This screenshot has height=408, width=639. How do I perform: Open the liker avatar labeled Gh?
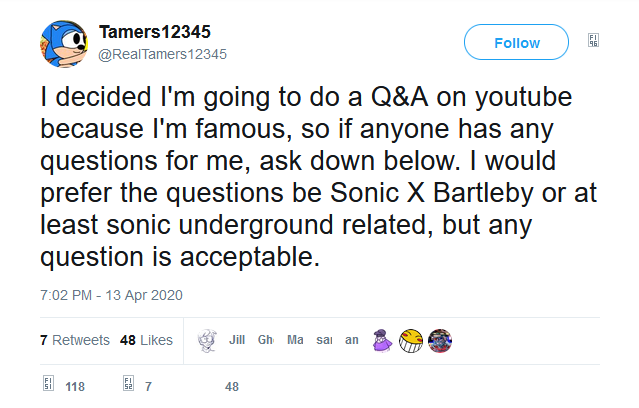click(x=266, y=340)
